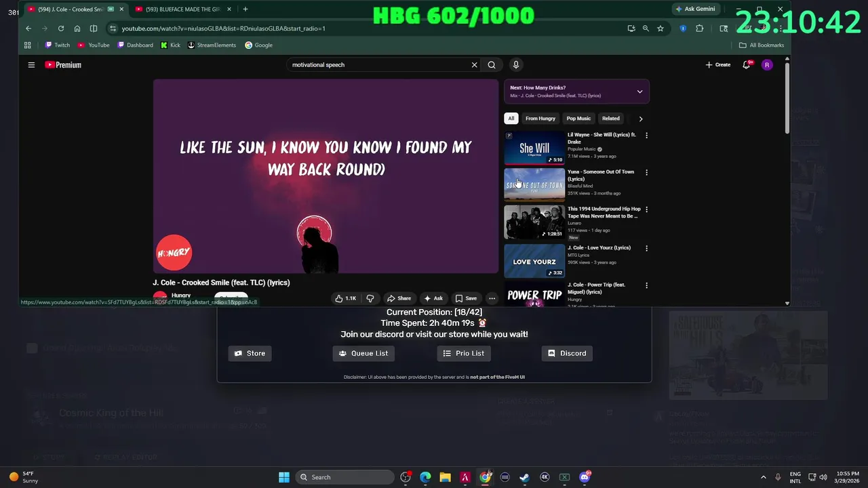Click the YouTube Premium logo
The width and height of the screenshot is (868, 488).
pyautogui.click(x=63, y=65)
